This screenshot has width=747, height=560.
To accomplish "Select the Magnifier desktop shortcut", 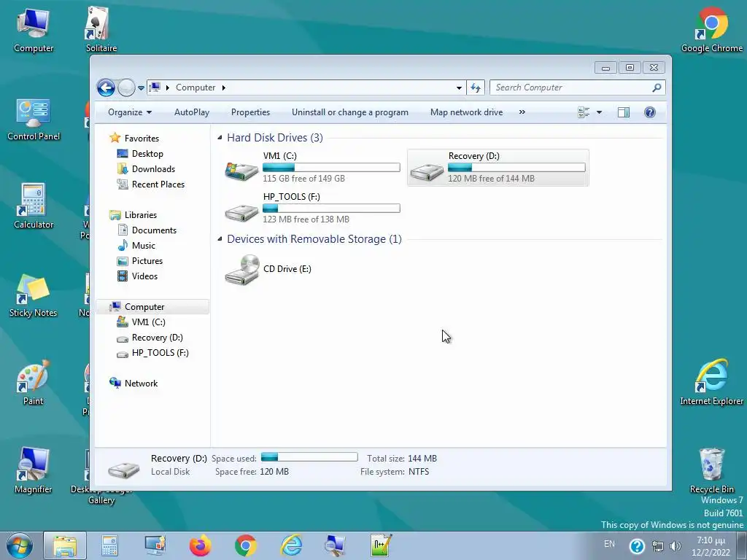I will (x=34, y=470).
